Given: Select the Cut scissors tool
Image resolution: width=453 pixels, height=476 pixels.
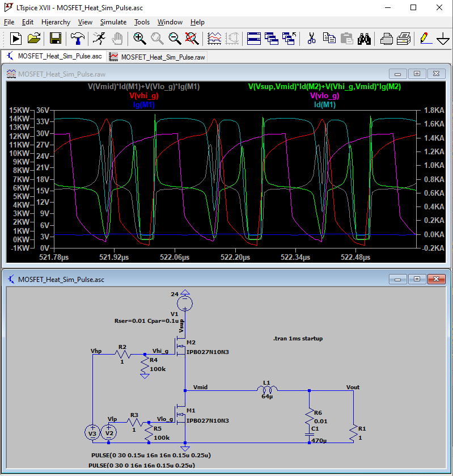Looking at the screenshot, I should (x=311, y=39).
